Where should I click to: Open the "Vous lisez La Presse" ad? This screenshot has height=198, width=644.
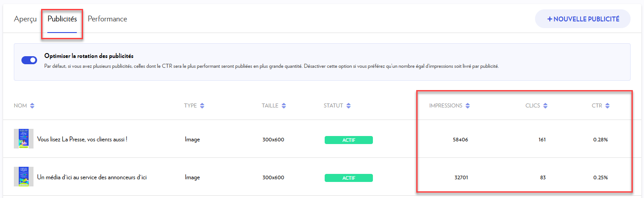click(x=83, y=140)
